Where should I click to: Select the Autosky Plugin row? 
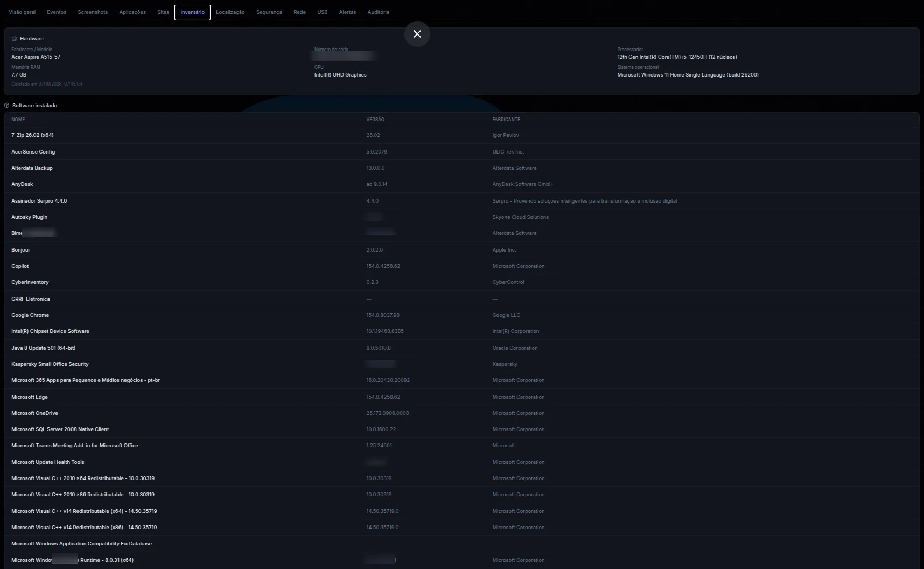(461, 217)
